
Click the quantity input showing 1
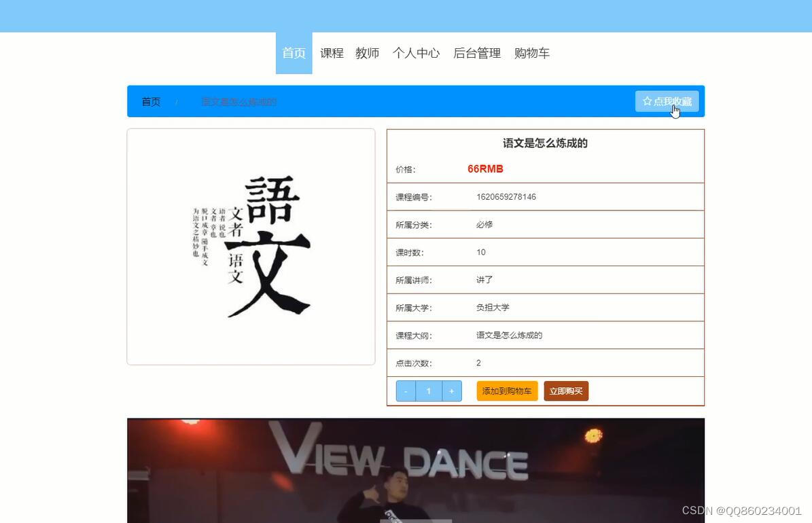click(428, 391)
